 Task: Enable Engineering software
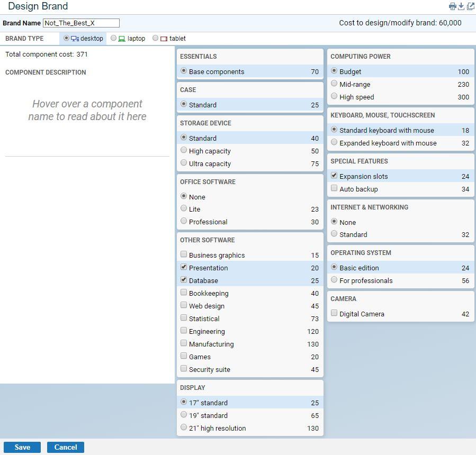click(183, 330)
